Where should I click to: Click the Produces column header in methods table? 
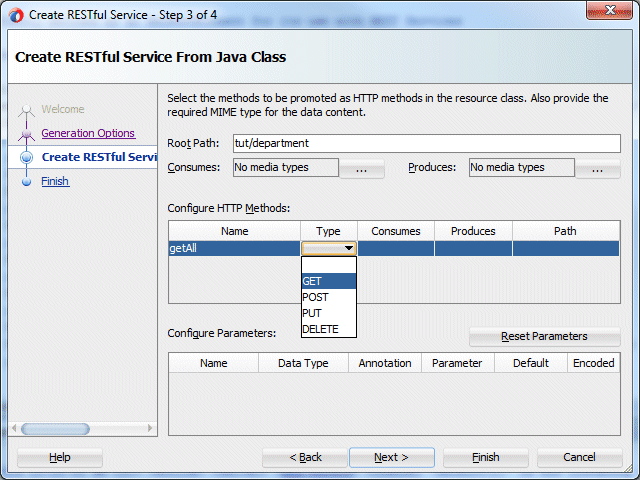473,231
